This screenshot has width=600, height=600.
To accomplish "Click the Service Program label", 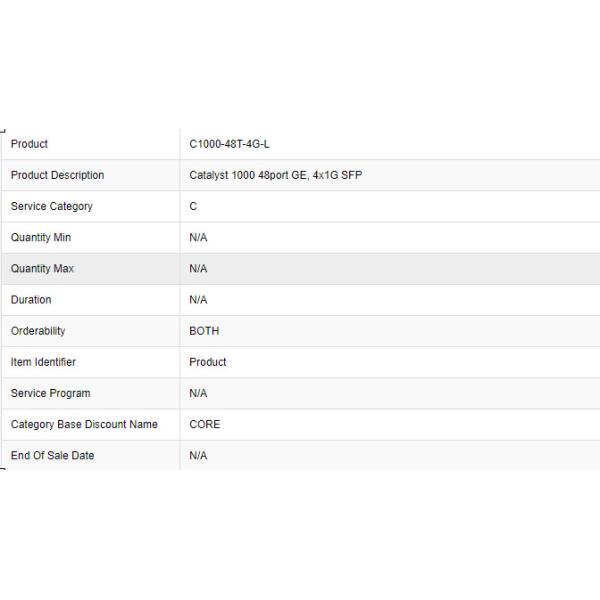I will [50, 393].
